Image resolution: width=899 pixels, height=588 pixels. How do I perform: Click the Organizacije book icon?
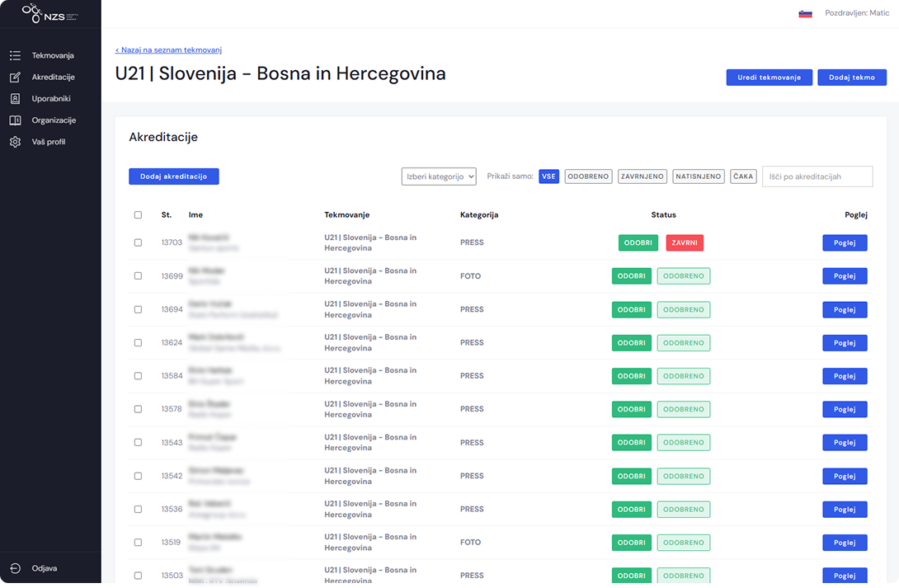(x=15, y=120)
